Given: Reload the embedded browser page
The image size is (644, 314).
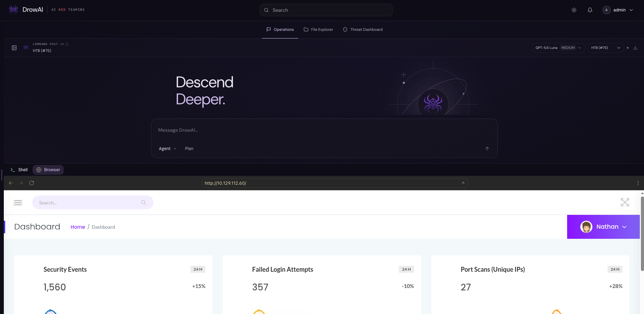Looking at the screenshot, I should (32, 183).
